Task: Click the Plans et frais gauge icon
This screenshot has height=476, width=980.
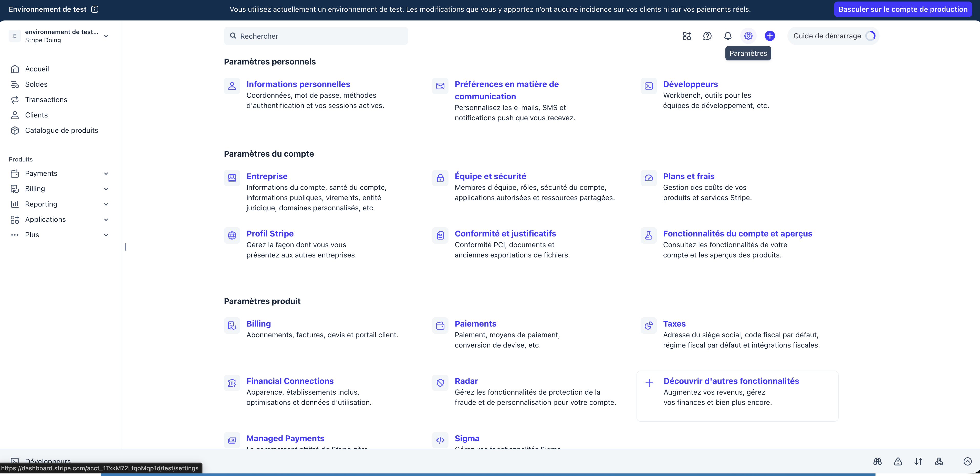Action: [x=649, y=178]
